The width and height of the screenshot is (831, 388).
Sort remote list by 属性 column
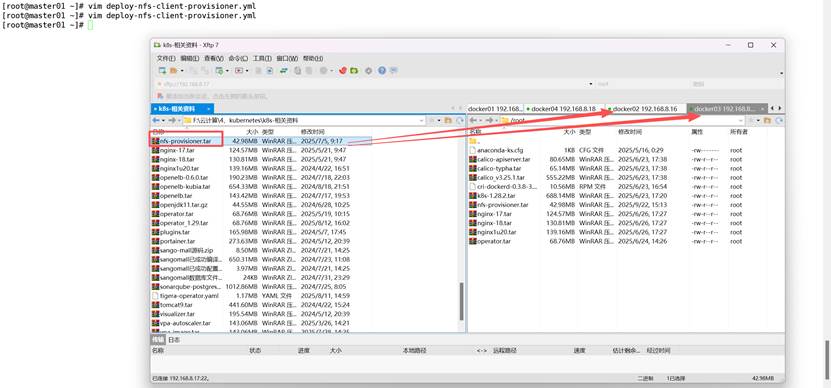tap(697, 131)
